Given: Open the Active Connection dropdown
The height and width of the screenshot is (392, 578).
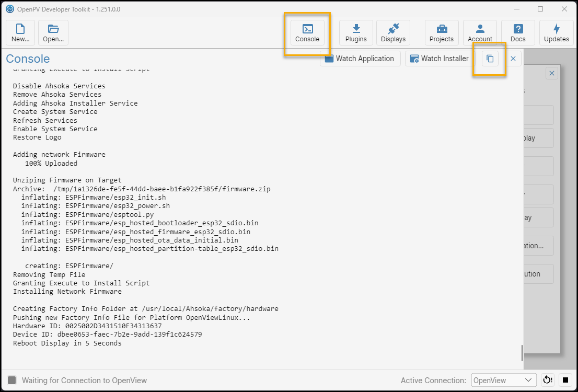Looking at the screenshot, I should tap(504, 380).
